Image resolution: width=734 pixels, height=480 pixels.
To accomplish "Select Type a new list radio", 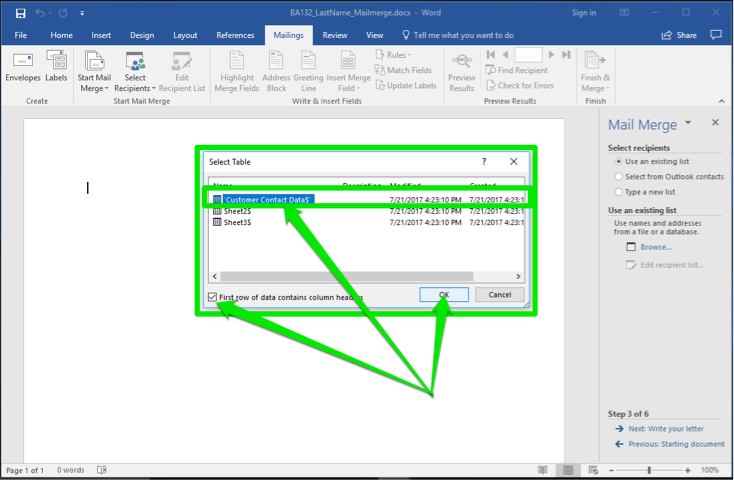I will [618, 192].
